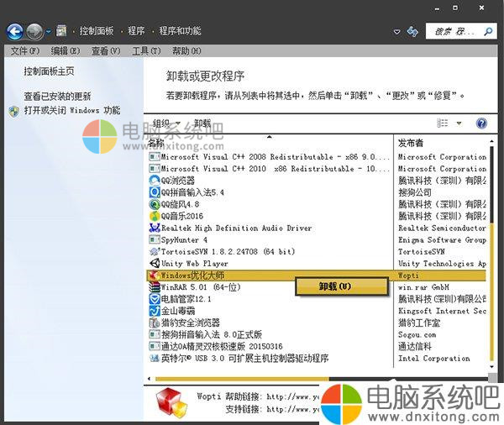This screenshot has width=504, height=425.
Task: Click the 搜狗拼音输入法 icon
Action: point(155,334)
